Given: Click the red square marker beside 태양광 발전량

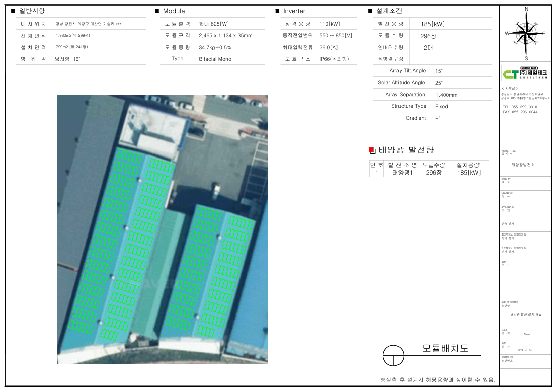Looking at the screenshot, I should click(x=372, y=150).
